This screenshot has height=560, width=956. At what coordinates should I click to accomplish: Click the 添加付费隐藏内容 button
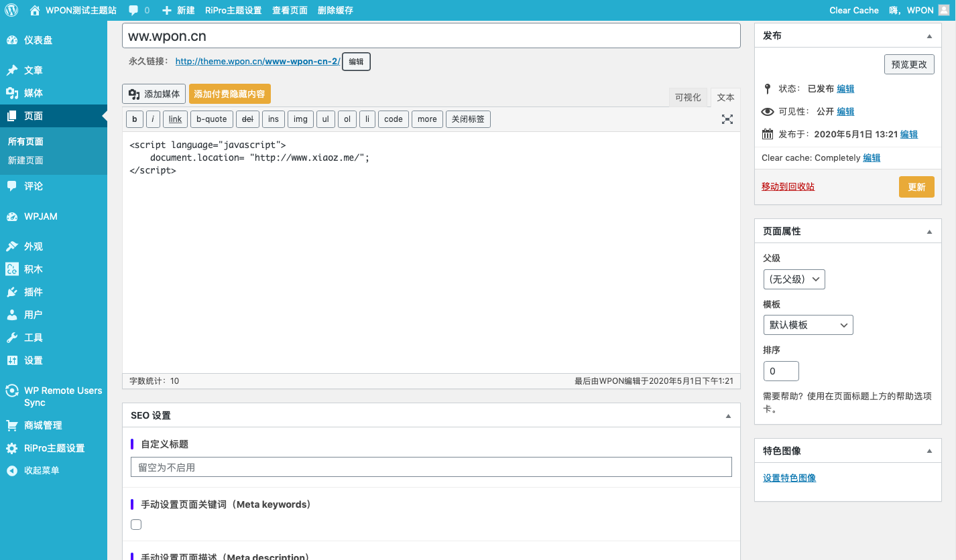(229, 94)
